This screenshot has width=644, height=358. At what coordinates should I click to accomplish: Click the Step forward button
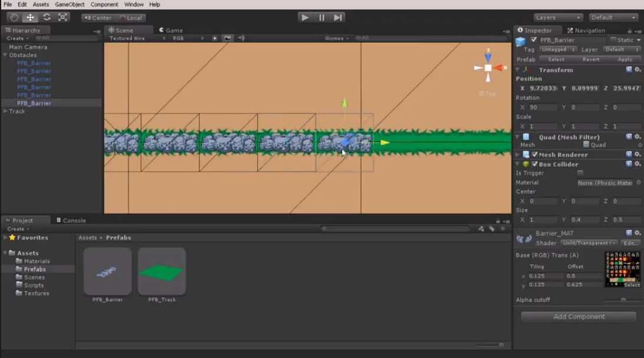point(338,18)
